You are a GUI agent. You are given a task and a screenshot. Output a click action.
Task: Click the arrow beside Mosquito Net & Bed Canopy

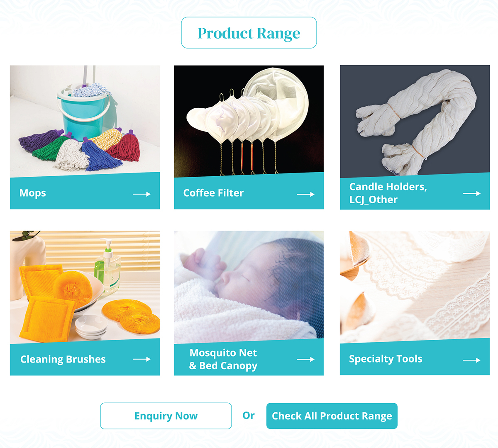click(306, 359)
